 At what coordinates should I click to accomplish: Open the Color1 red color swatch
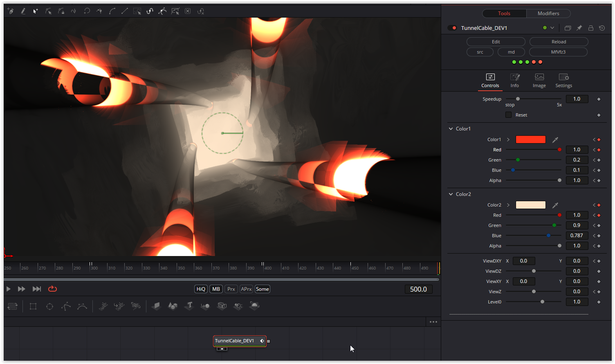531,139
